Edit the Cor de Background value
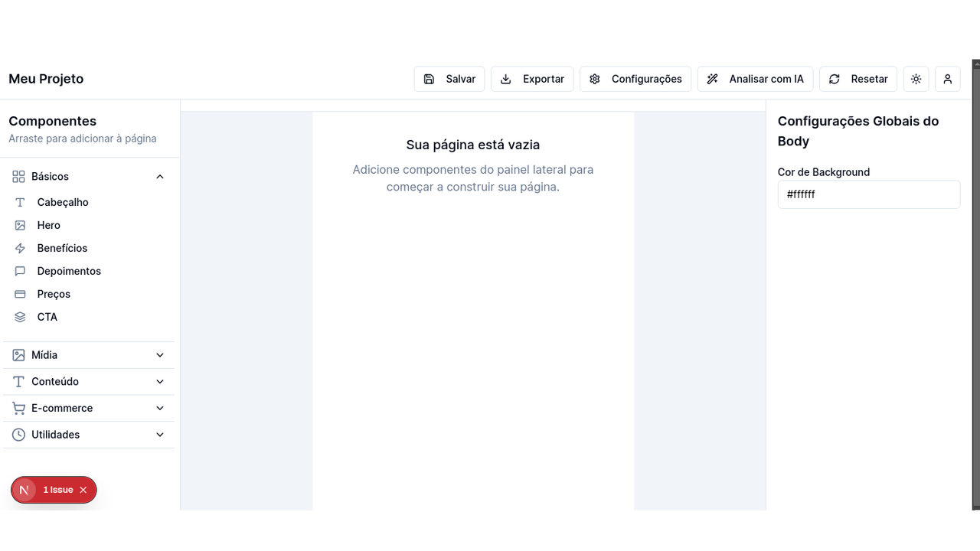Screen dimensions: 980x551 tap(868, 194)
